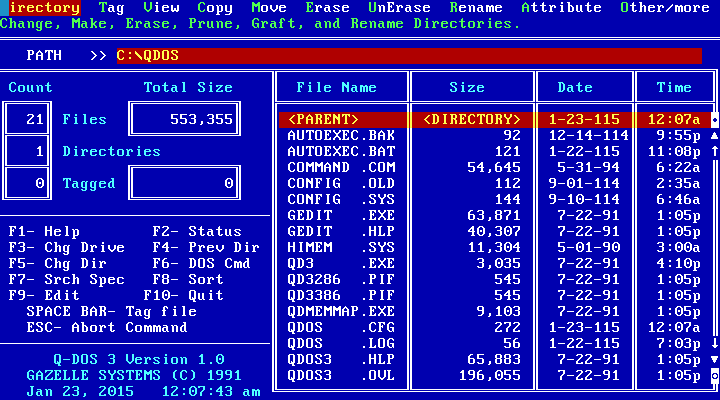Click F10- Quit shortcut
Screen dimensions: 720x400
pos(184,295)
